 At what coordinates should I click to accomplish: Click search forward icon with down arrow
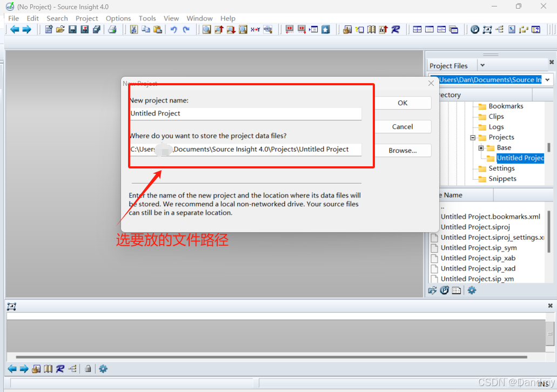point(231,30)
